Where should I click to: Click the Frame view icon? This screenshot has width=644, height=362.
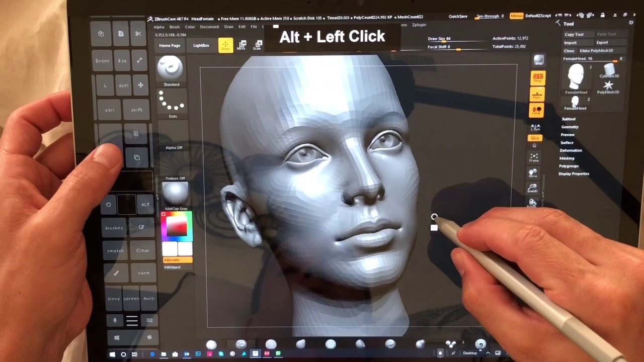(534, 157)
